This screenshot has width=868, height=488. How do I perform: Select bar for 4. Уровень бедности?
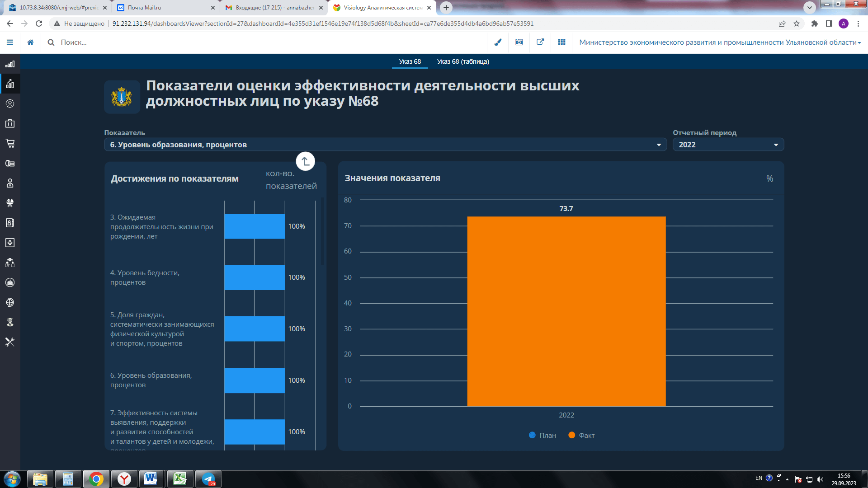click(x=255, y=277)
